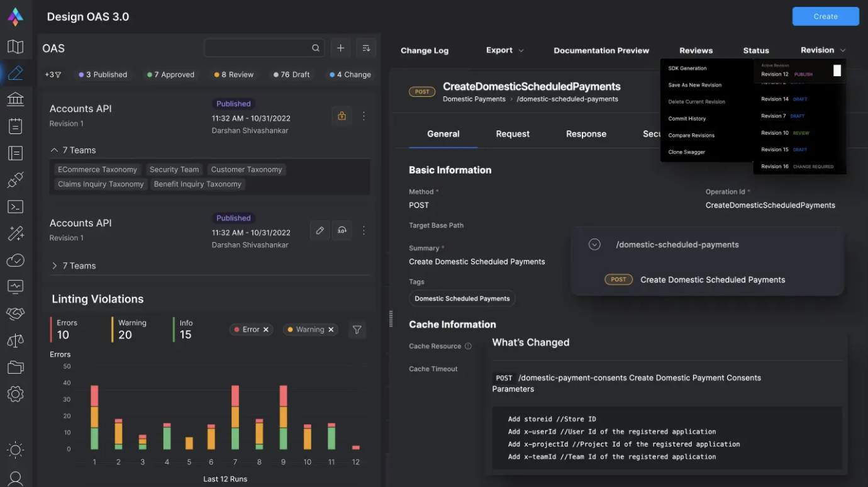Click the sort icon next to plus
Image resolution: width=868 pixels, height=487 pixels.
click(365, 48)
